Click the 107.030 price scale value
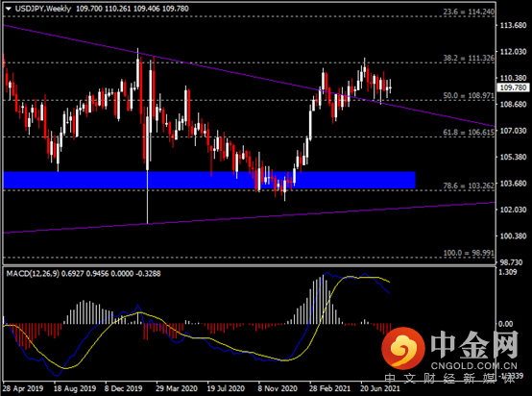 point(514,131)
